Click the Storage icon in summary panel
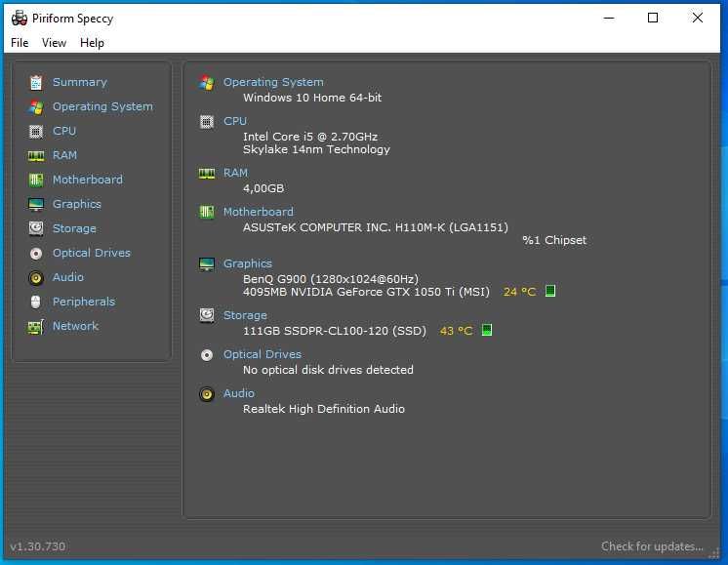728x565 pixels. 207,315
